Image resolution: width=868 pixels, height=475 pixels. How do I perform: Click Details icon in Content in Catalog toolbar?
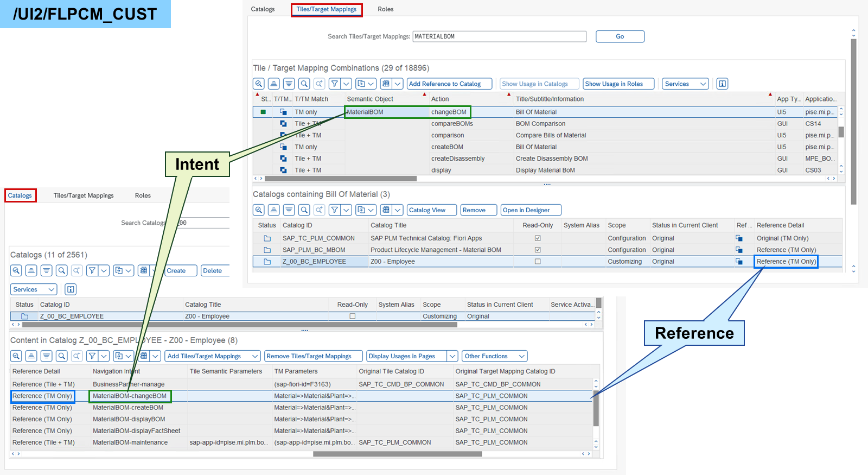coord(16,356)
